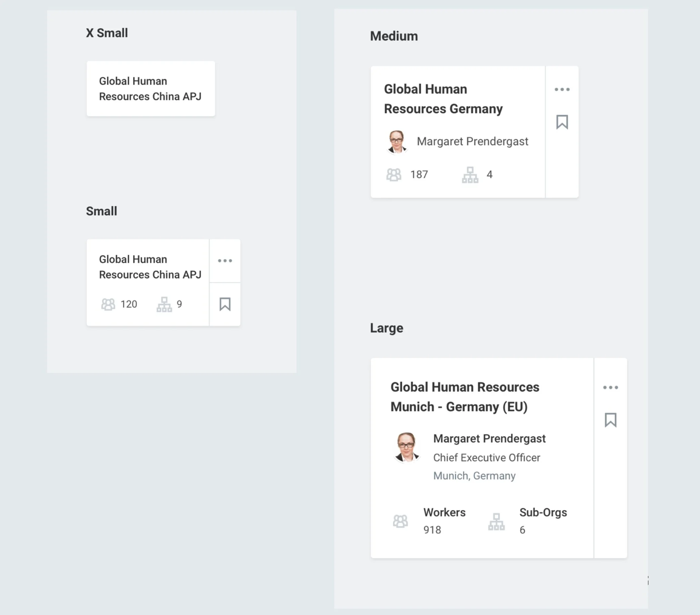Click the Small card title Global Human Resources China APJ

point(150,267)
